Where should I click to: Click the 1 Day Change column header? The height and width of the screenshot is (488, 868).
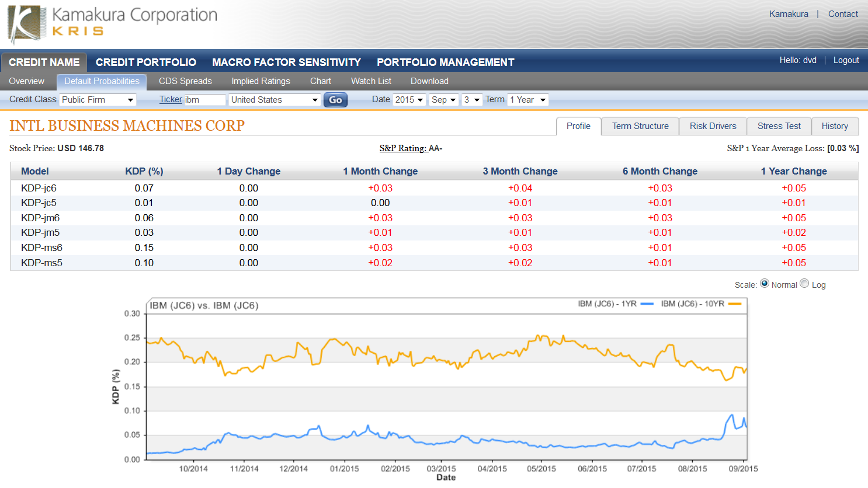coord(249,171)
